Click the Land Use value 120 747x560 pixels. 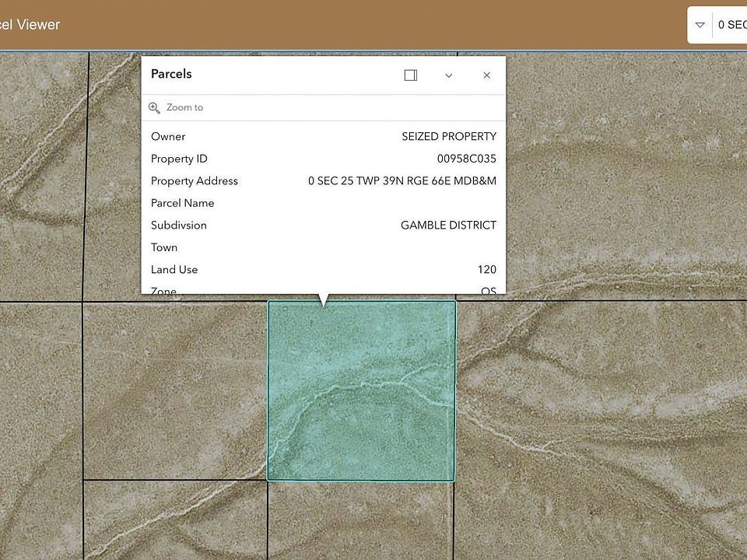(x=486, y=270)
